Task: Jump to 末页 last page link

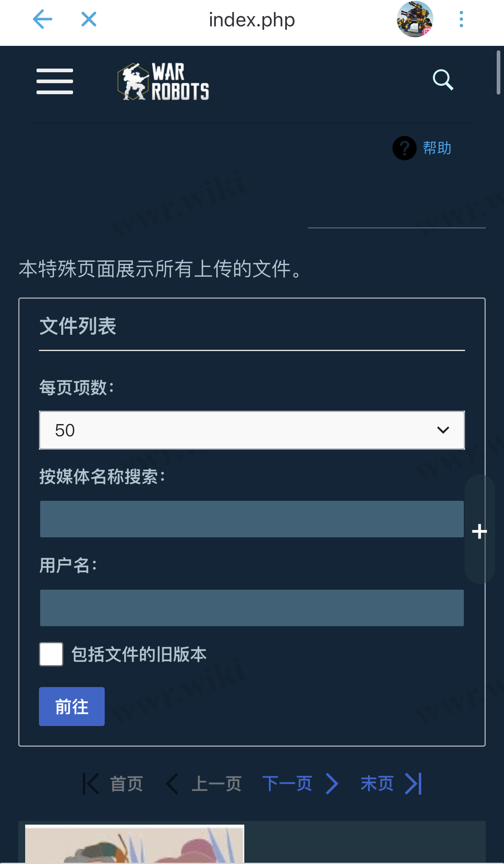Action: (x=390, y=784)
